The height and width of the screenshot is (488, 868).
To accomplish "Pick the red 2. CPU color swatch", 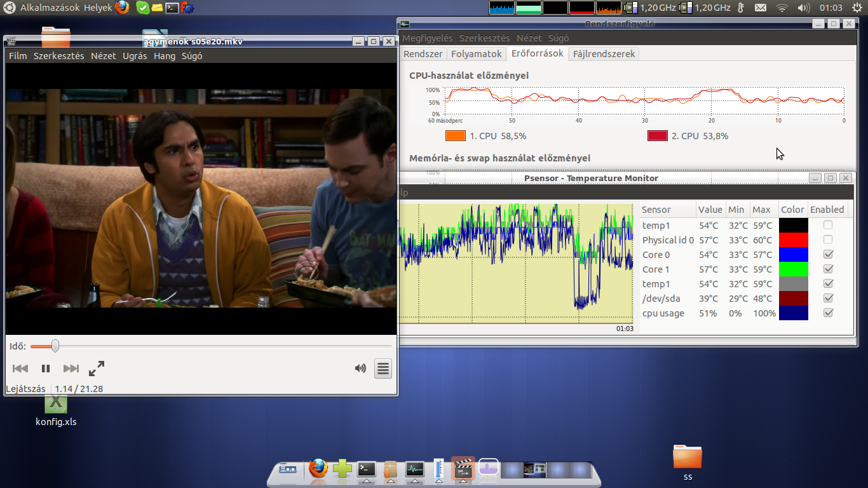I will point(658,136).
